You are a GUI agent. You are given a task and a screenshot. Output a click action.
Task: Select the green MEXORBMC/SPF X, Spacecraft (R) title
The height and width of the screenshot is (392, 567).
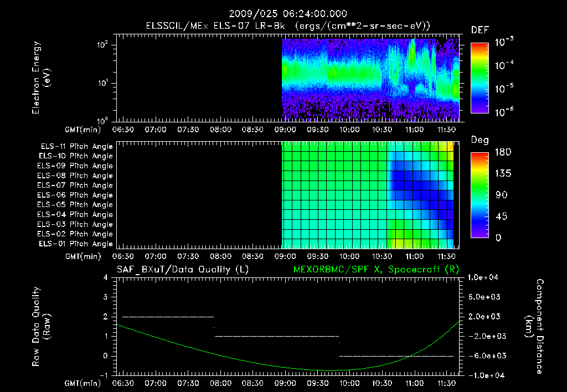(376, 270)
